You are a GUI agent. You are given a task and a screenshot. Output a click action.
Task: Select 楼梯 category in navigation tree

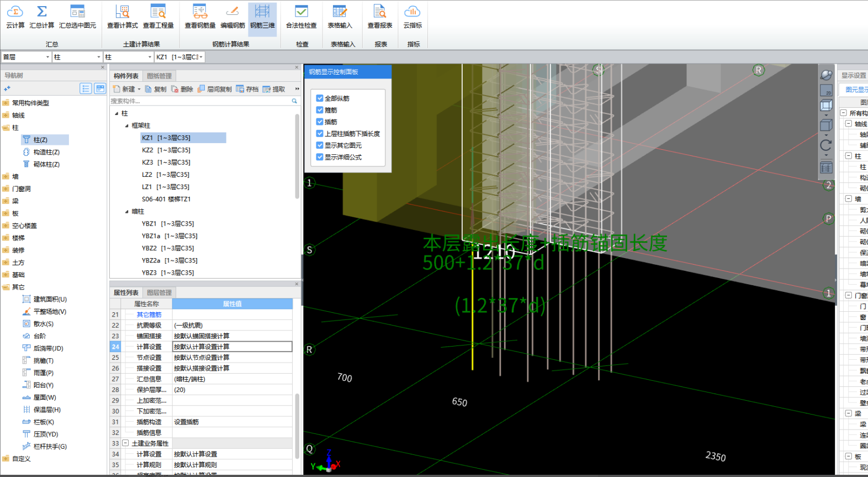coord(18,238)
